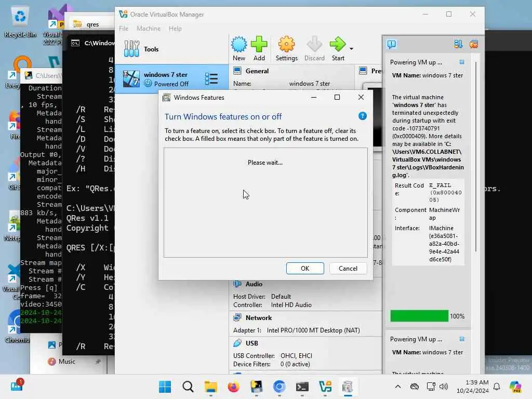The height and width of the screenshot is (399, 532).
Task: Click Cancel in Windows Features dialog
Action: (348, 269)
